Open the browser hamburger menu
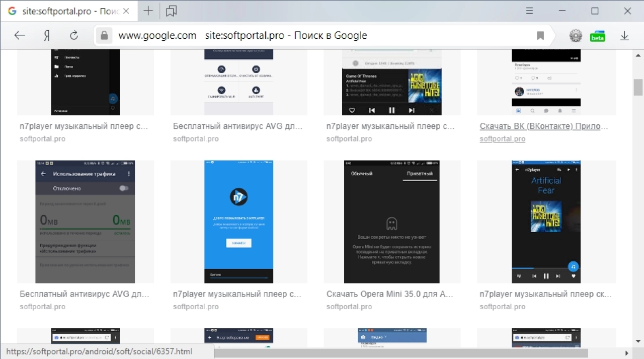The width and height of the screenshot is (644, 359). point(529,11)
